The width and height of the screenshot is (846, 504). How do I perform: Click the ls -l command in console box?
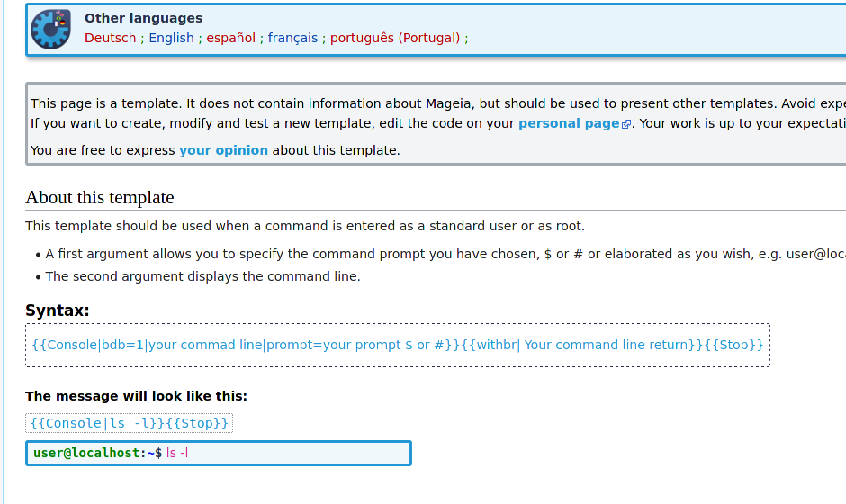coord(177,454)
